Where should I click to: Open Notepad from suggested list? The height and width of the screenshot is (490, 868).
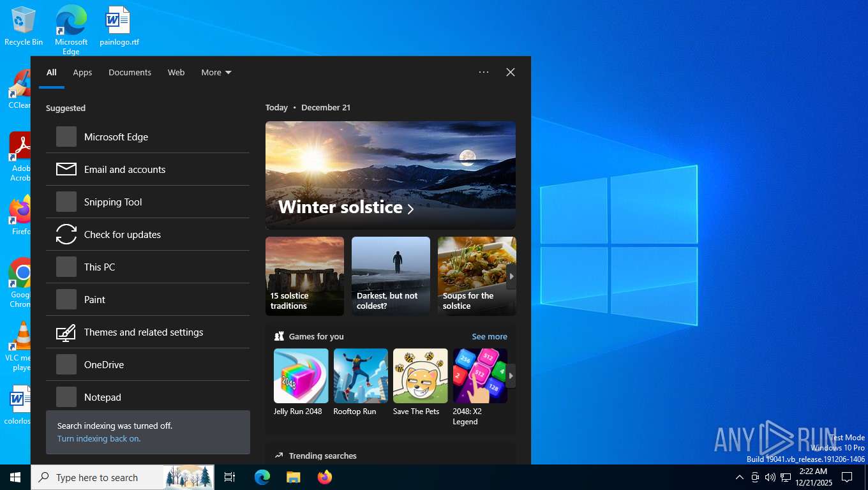tap(147, 397)
